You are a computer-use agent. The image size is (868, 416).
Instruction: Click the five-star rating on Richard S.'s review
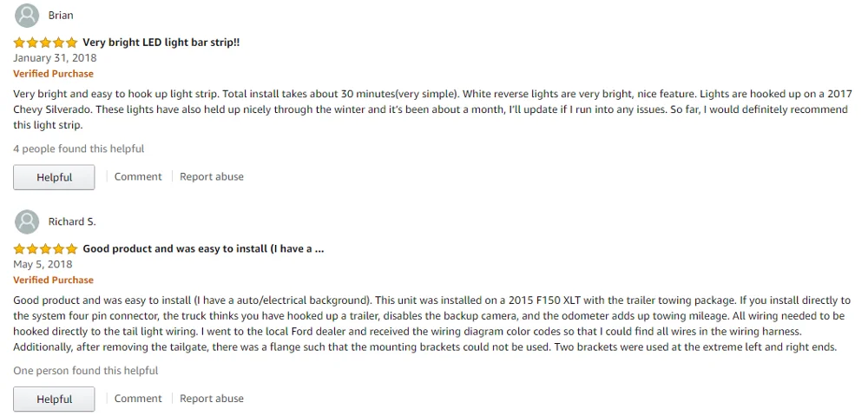click(45, 249)
